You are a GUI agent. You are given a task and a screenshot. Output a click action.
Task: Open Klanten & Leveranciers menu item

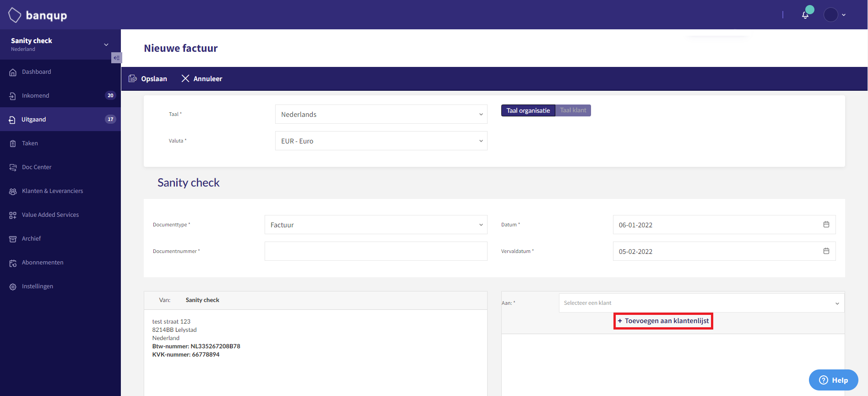pos(60,191)
